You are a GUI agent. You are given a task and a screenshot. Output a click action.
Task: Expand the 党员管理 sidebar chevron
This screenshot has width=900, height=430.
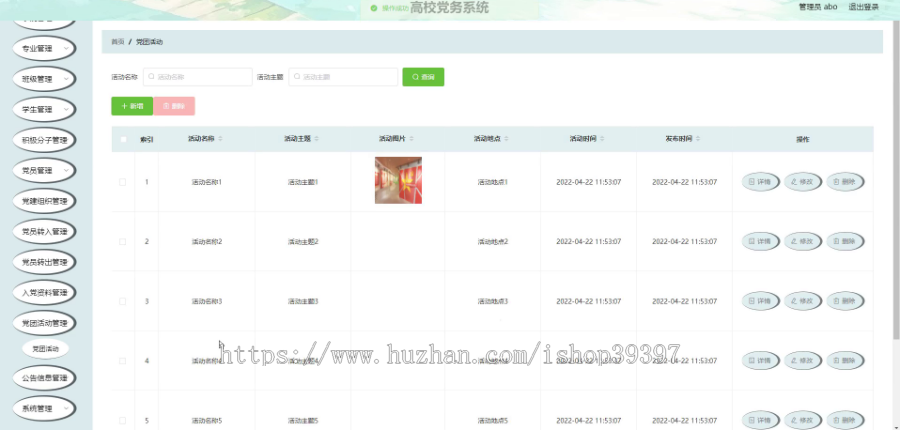66,171
